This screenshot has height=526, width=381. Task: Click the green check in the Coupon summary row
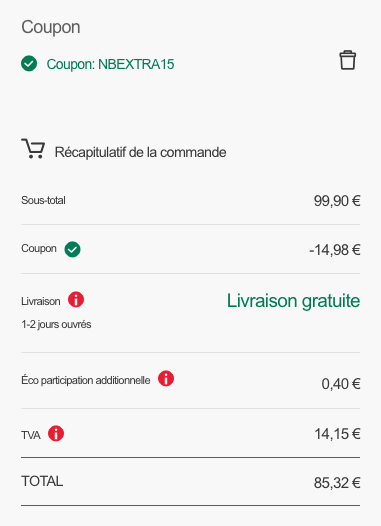coord(72,249)
